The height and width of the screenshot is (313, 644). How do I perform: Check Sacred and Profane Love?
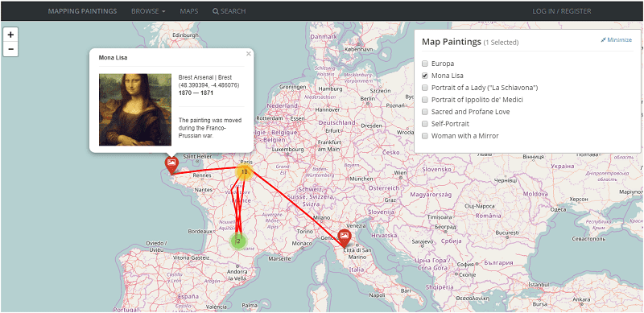425,112
